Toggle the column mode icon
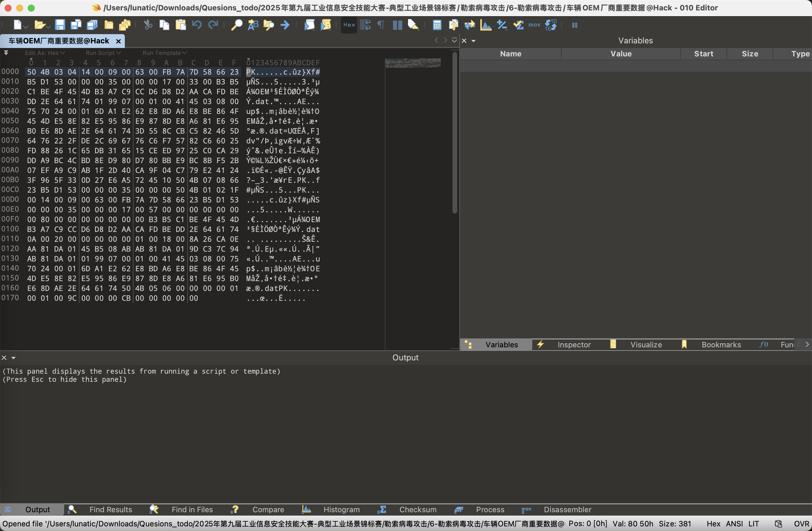812x531 pixels. coord(397,25)
